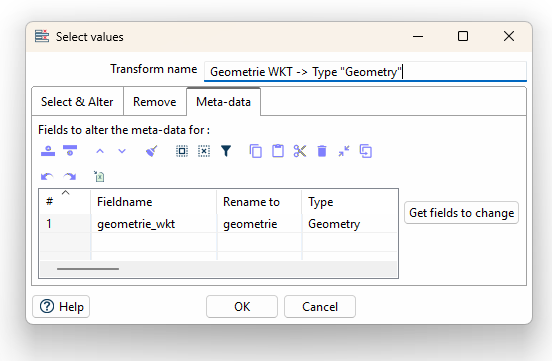This screenshot has width=552, height=361.
Task: Move selected row down with arrow
Action: tap(122, 151)
